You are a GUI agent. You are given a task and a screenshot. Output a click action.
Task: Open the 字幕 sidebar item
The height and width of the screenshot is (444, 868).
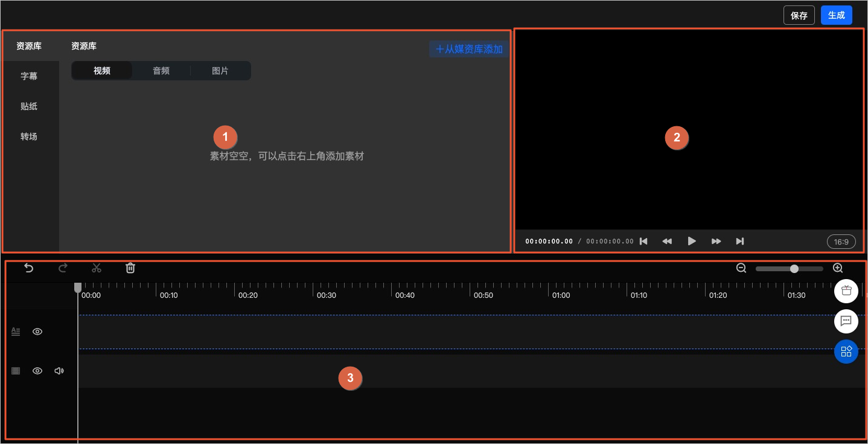pyautogui.click(x=29, y=76)
